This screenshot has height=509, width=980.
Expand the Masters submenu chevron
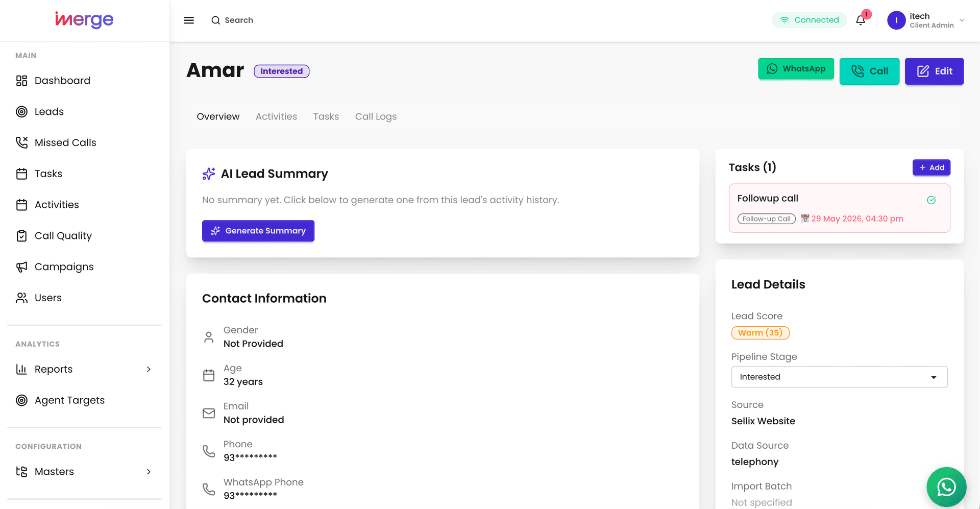pos(149,472)
